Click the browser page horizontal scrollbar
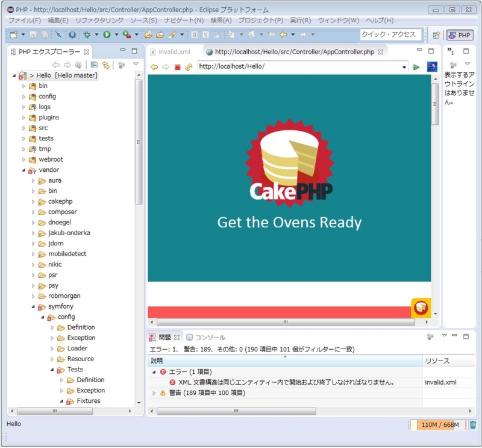The width and height of the screenshot is (482, 448). pos(286,322)
